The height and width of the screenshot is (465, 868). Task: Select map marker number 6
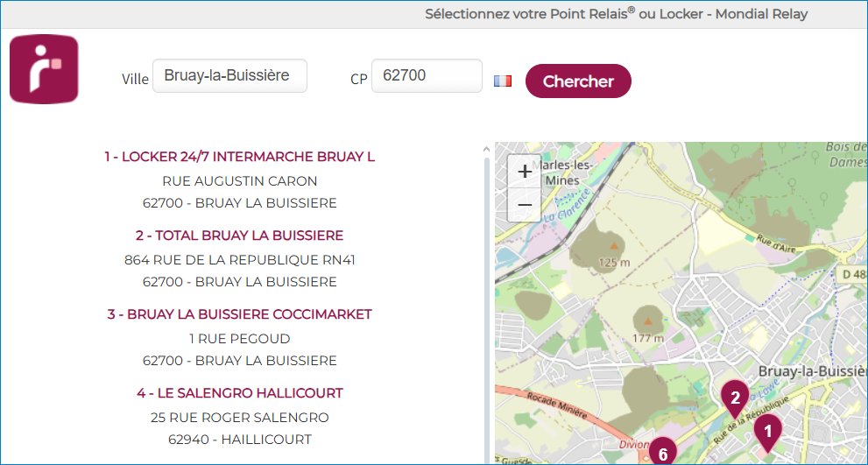pos(664,451)
